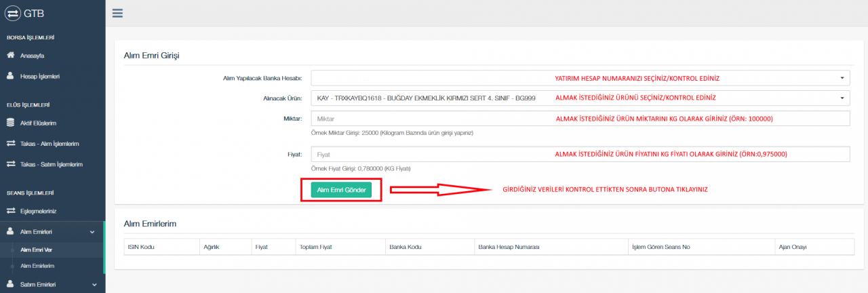Click the Takas - Alım İşlemlerim arrows icon
Screen dimensions: 868x293
coord(10,144)
